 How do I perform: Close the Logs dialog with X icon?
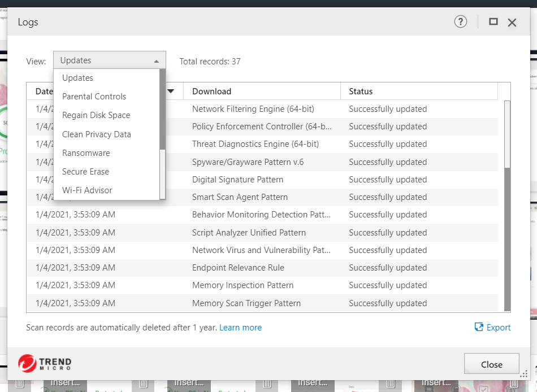pyautogui.click(x=512, y=23)
